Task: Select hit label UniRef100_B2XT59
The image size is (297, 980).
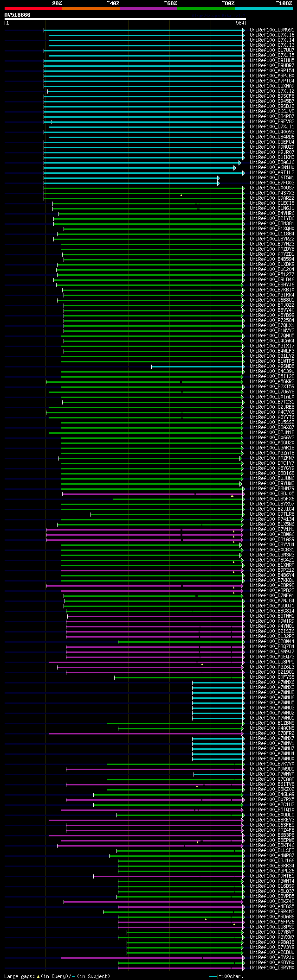Action: tap(272, 387)
